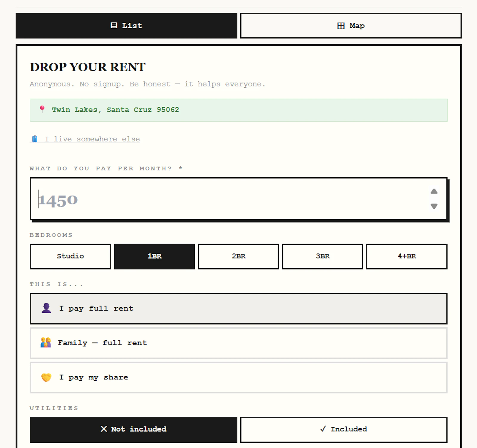Screen dimensions: 477x448
Task: Select 'I pay full rent' option
Action: coord(238,309)
